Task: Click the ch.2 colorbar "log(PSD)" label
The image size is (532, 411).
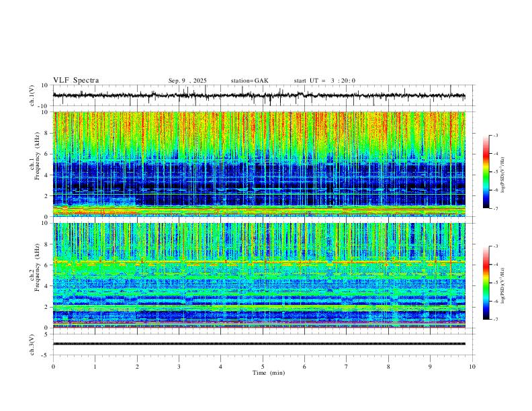Action: coord(502,285)
